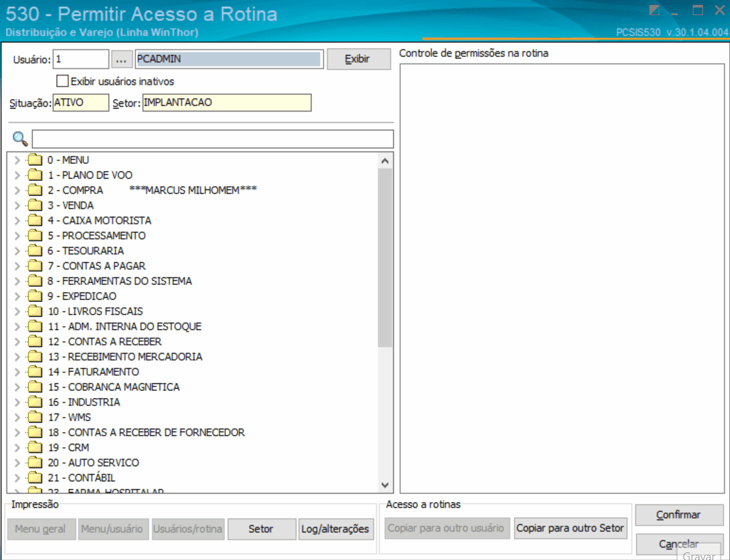Click the Setor print button

coord(261,529)
